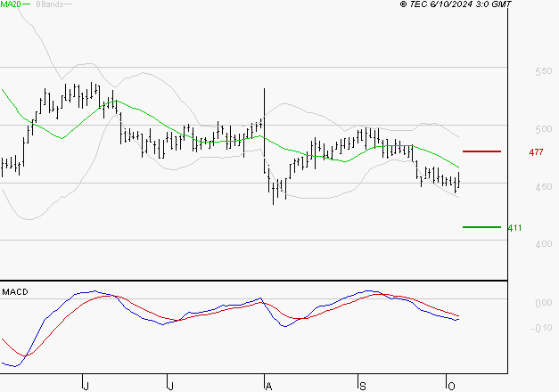Screen dimensions: 559x392
Task: Click the red 477 resistance value
Action: coord(536,152)
